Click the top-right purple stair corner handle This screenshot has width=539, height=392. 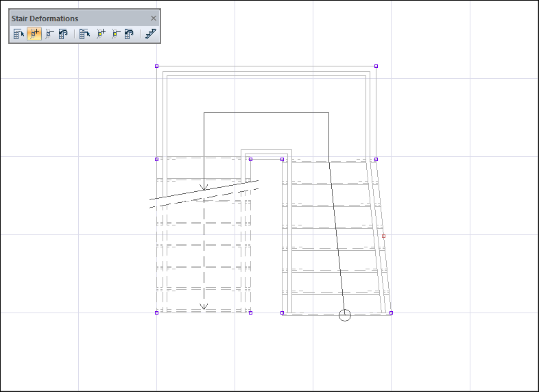[376, 66]
